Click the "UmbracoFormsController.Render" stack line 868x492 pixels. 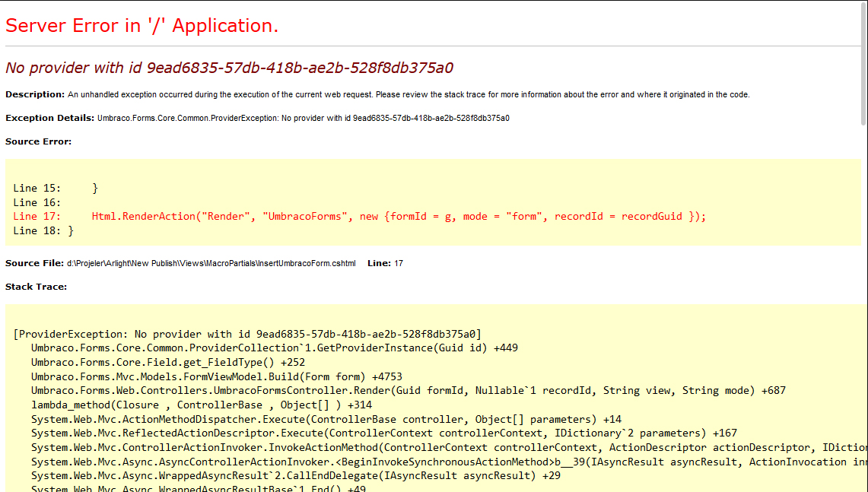[x=409, y=391]
